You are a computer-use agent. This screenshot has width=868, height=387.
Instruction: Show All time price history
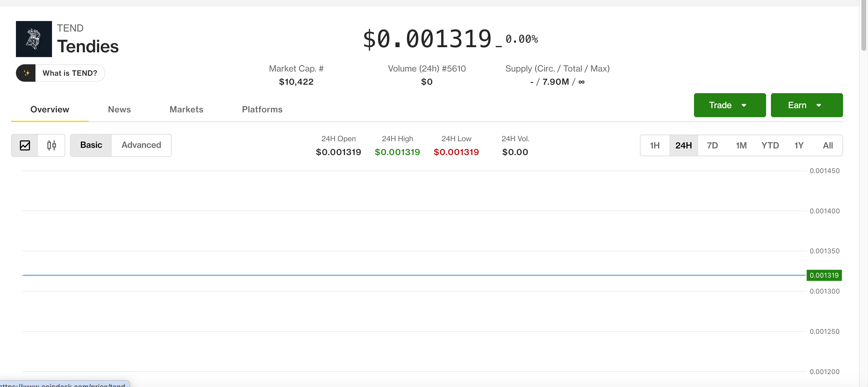pyautogui.click(x=827, y=145)
